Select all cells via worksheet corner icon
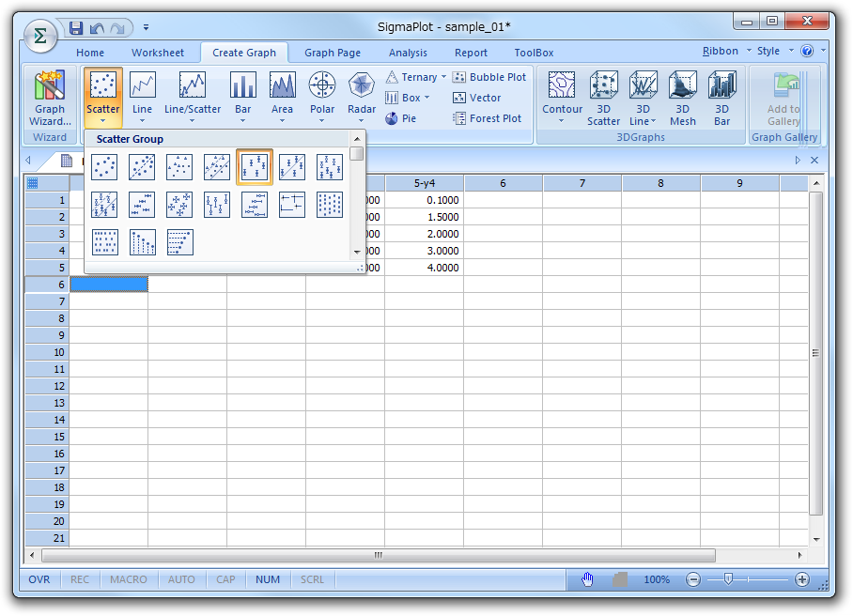 [x=33, y=183]
